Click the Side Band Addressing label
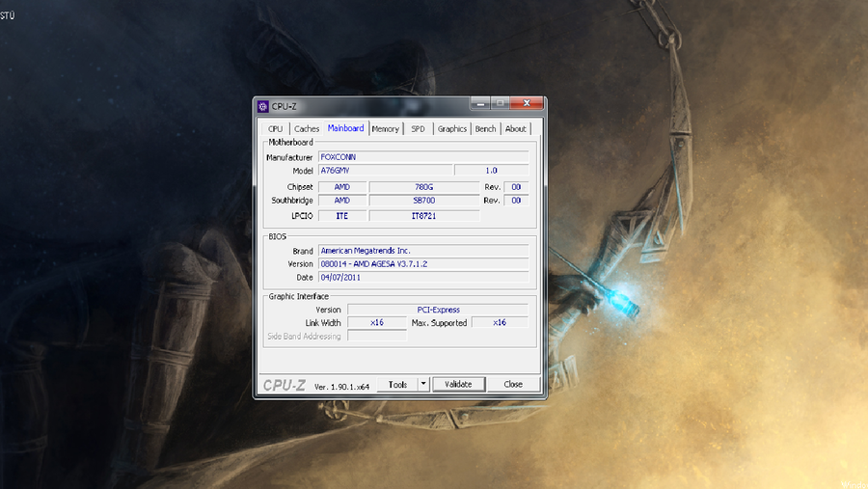The width and height of the screenshot is (868, 489). coord(304,337)
